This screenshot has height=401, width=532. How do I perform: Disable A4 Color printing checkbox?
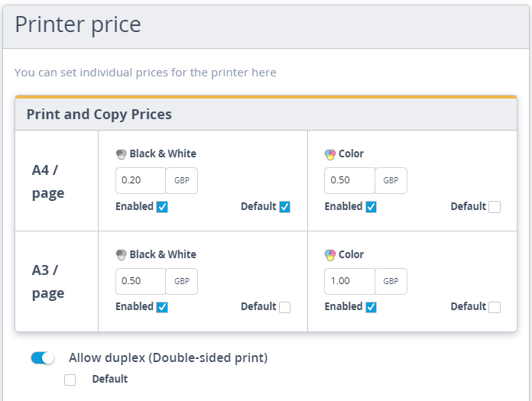pyautogui.click(x=371, y=207)
